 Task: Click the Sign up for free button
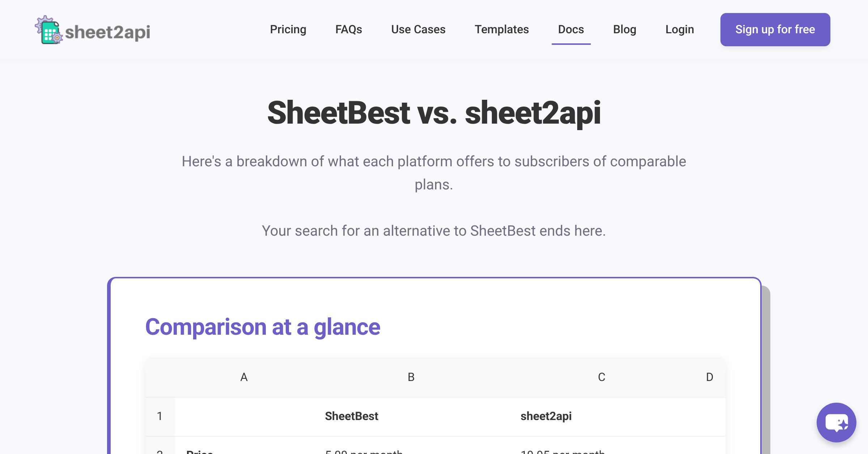point(775,29)
